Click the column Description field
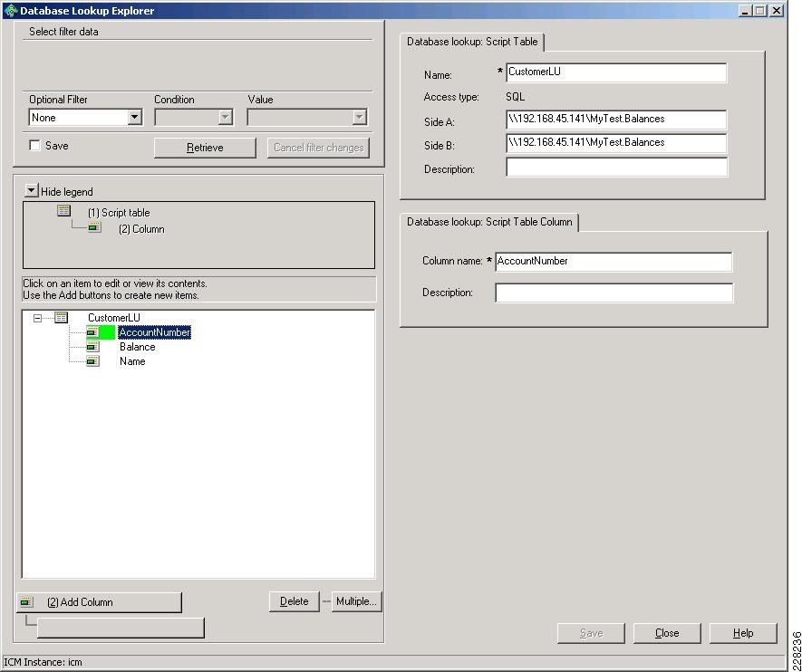This screenshot has width=802, height=672. (x=614, y=293)
